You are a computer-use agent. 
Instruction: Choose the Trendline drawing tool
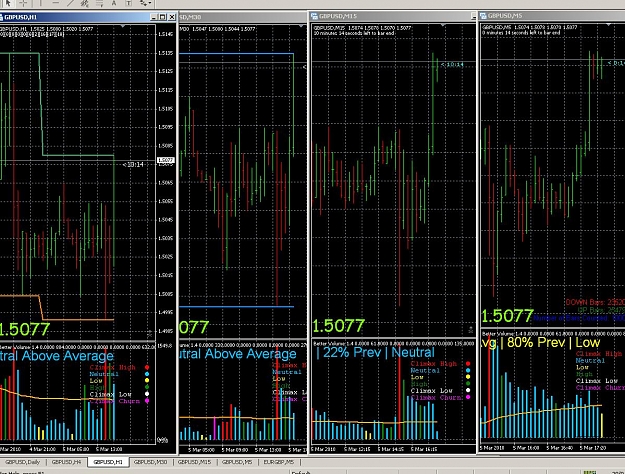click(x=70, y=3)
